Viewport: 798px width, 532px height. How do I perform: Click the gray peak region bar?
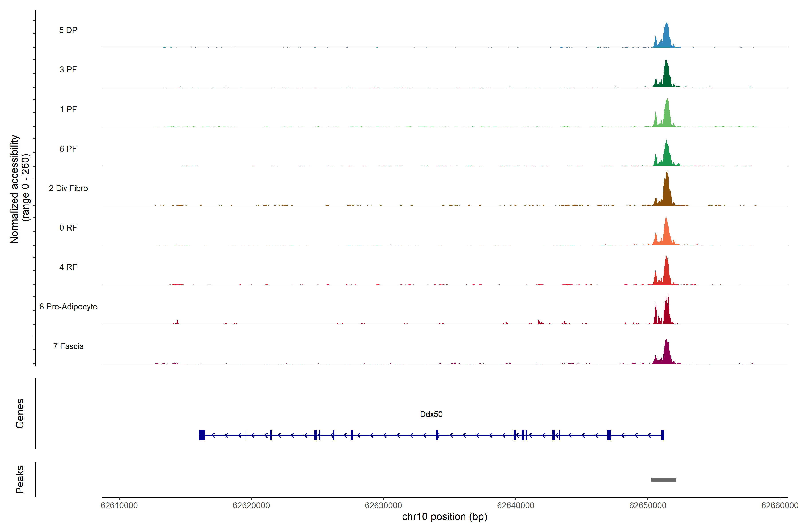tap(663, 480)
